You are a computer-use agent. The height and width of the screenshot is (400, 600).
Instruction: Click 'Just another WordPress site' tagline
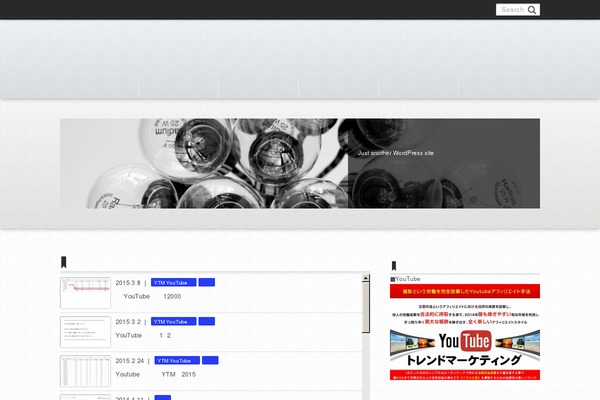coord(396,153)
